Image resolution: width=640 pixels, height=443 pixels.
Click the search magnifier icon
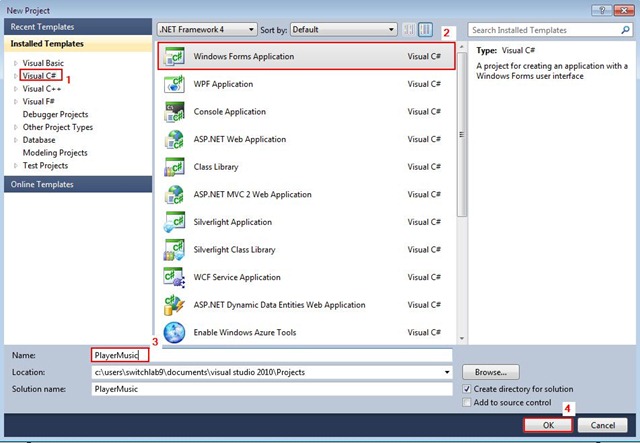click(625, 30)
